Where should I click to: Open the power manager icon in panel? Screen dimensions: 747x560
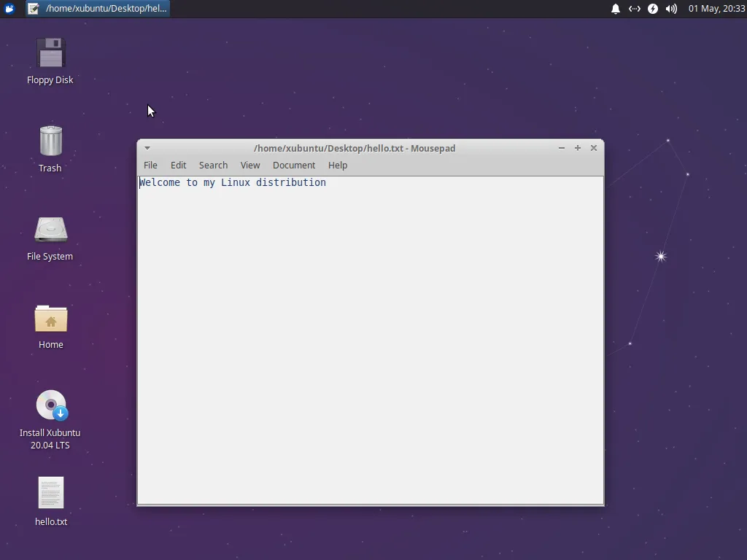653,9
